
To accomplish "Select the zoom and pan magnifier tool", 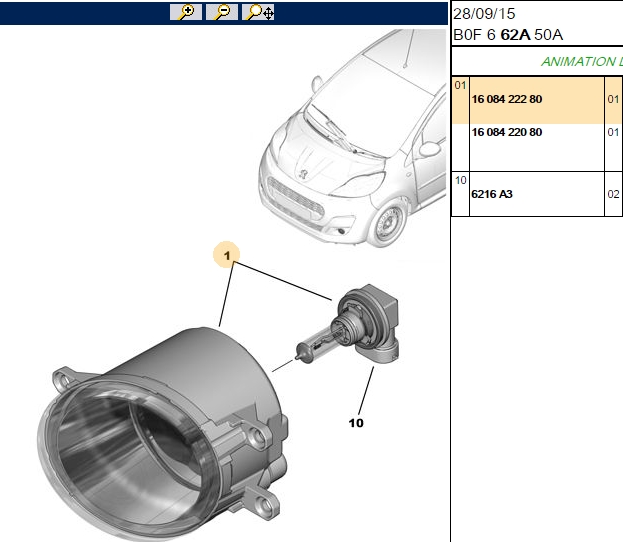I will (258, 12).
